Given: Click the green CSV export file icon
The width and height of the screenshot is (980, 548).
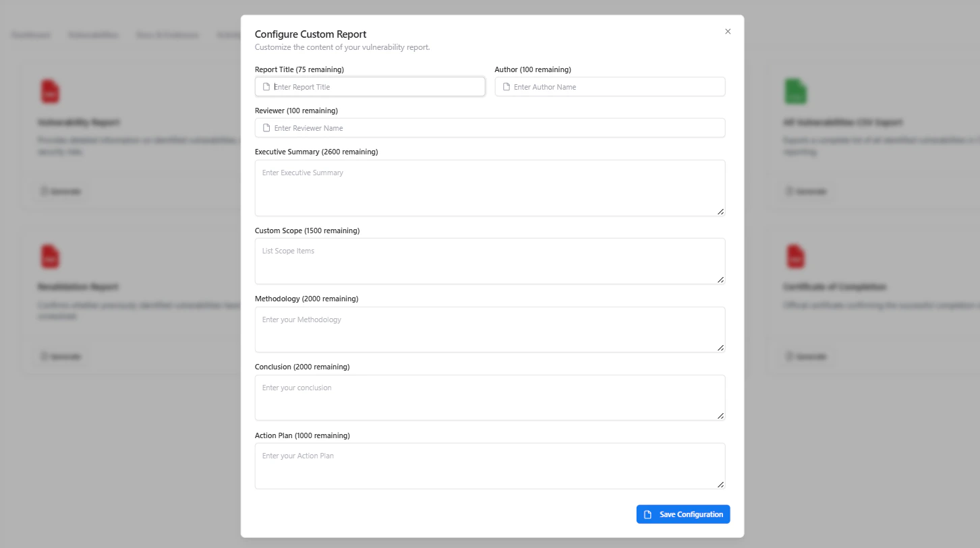Looking at the screenshot, I should [x=796, y=92].
